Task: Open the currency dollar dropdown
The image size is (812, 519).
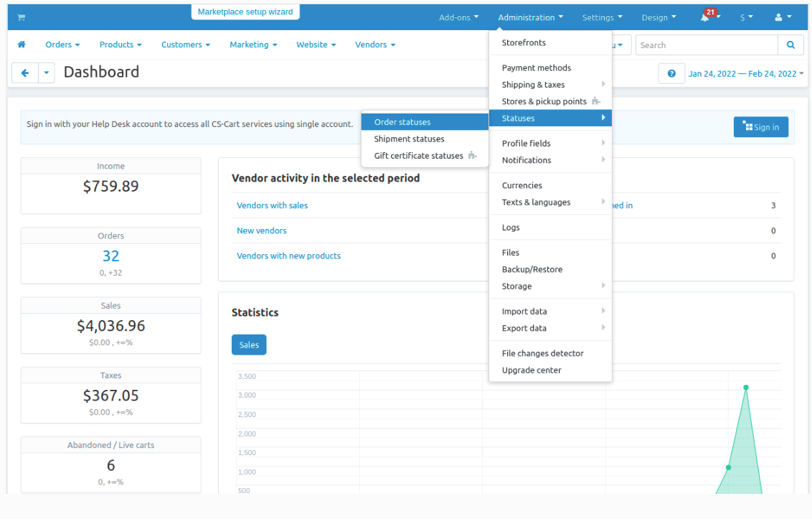Action: click(746, 18)
